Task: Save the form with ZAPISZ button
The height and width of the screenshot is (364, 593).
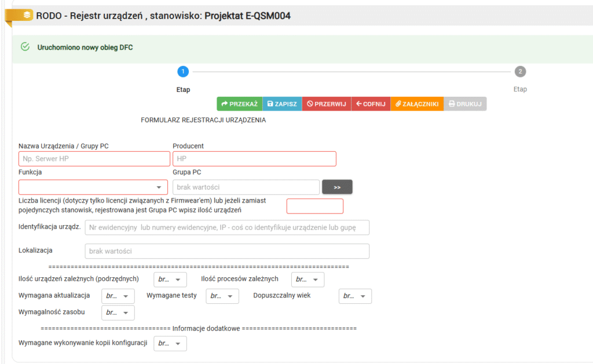Action: (x=282, y=104)
